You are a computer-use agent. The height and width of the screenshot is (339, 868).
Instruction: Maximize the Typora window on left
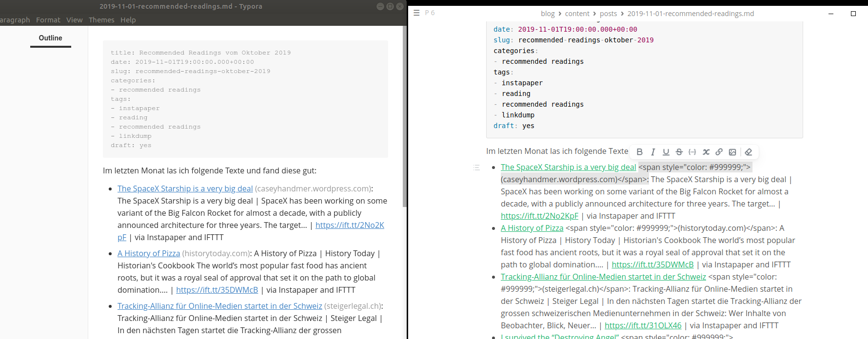(x=390, y=6)
